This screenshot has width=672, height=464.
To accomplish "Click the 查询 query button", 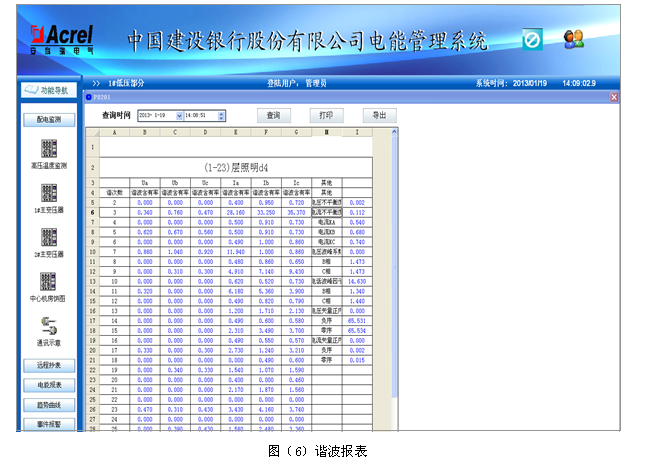I will 274,115.
